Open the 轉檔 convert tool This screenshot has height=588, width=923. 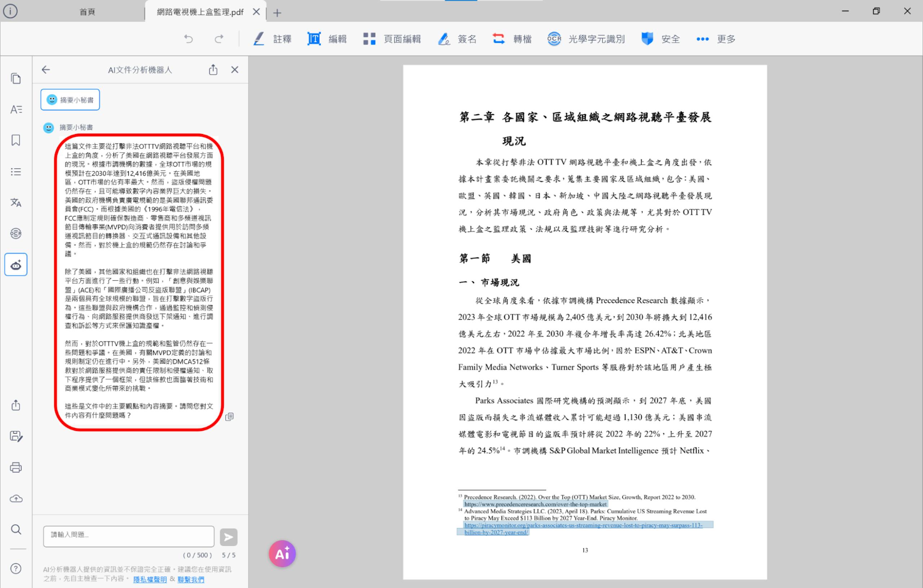tap(512, 39)
